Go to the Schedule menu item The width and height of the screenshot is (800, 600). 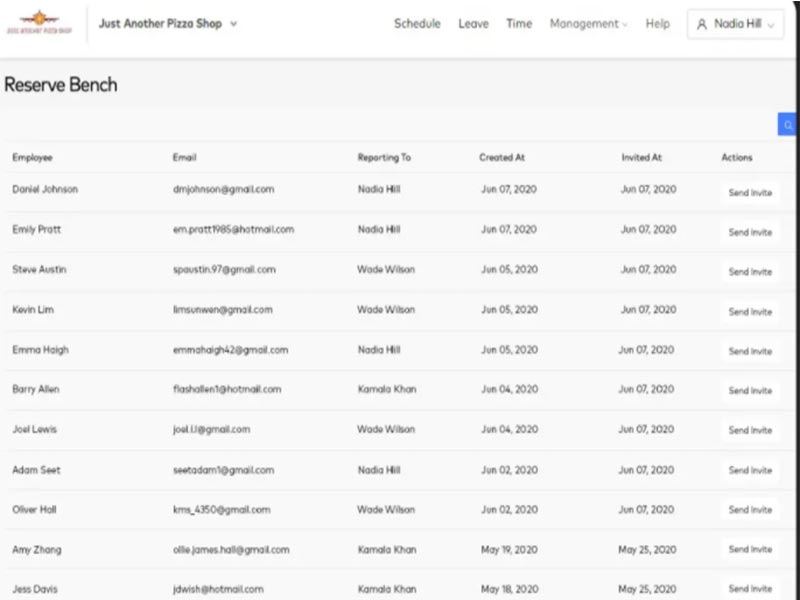pyautogui.click(x=417, y=24)
